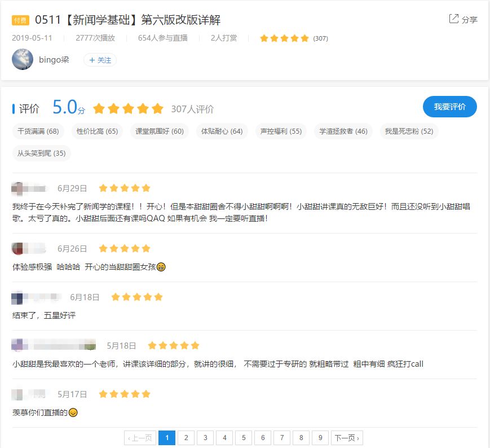Jump to page 9 of reviews
The height and width of the screenshot is (448, 490).
[320, 437]
